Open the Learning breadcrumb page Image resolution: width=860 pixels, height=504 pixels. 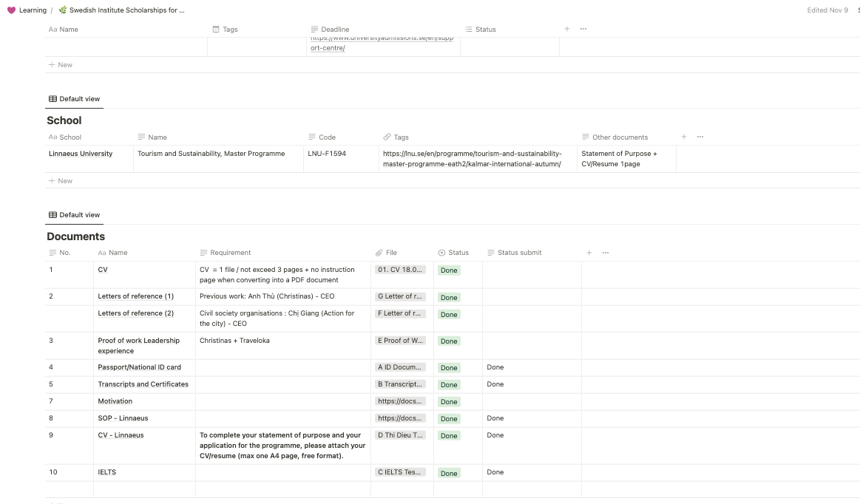click(33, 10)
